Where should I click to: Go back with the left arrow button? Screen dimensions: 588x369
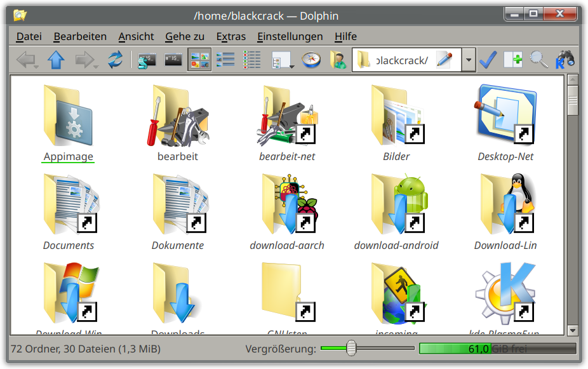tap(26, 60)
